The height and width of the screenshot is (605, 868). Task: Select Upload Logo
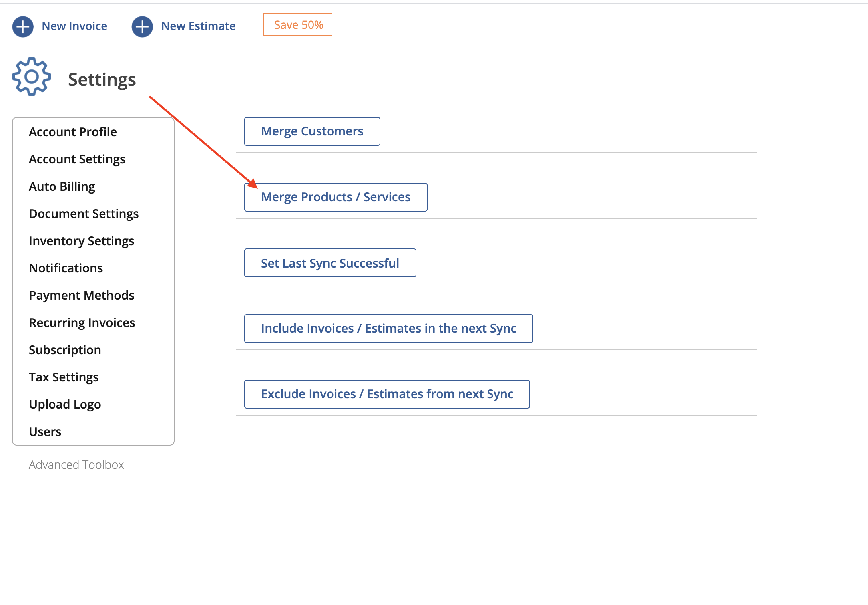pos(65,404)
